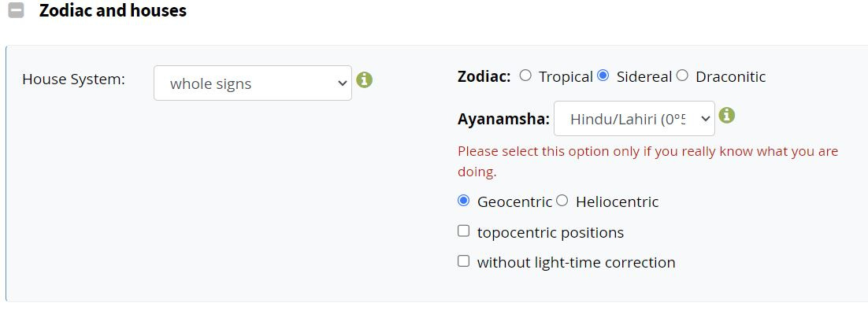This screenshot has width=868, height=314.
Task: Open the House System 'whole signs' dropdown
Action: pos(252,83)
